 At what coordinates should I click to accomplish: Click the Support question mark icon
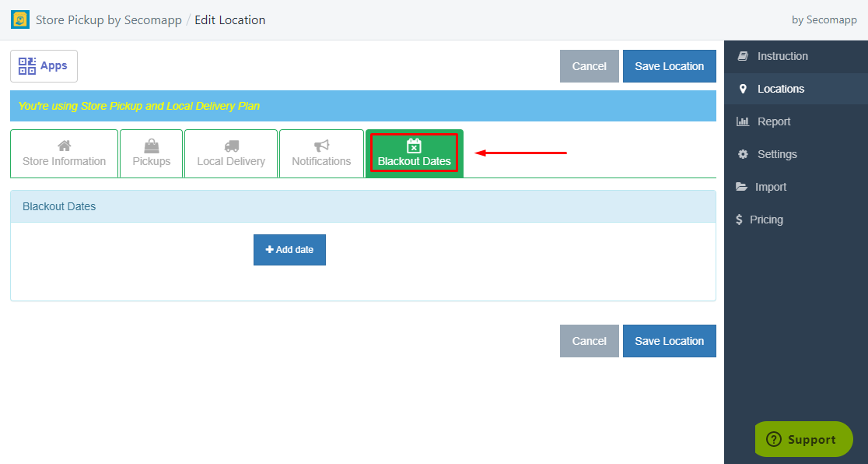(773, 440)
